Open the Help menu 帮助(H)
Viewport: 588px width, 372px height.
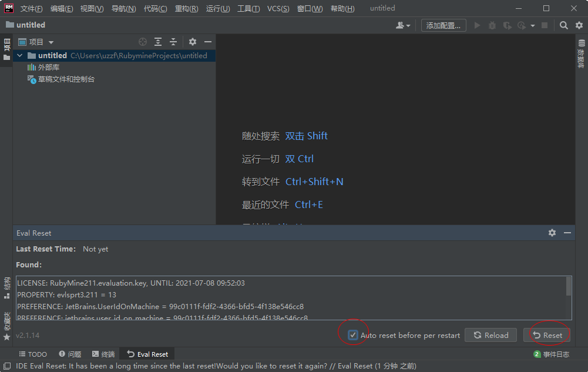pos(342,8)
